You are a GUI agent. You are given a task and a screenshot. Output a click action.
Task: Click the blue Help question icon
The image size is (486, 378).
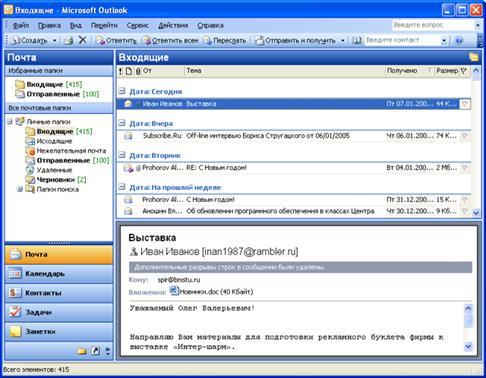pyautogui.click(x=459, y=41)
